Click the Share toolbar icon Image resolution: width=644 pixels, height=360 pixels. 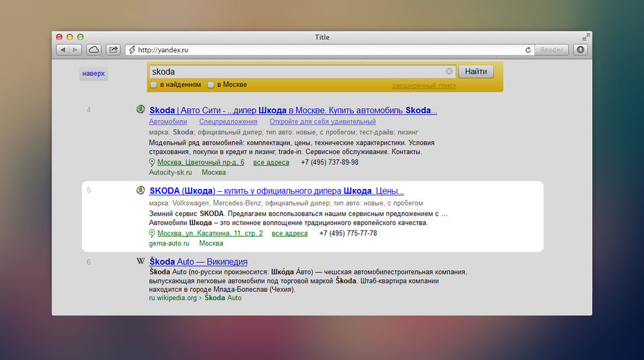[113, 50]
